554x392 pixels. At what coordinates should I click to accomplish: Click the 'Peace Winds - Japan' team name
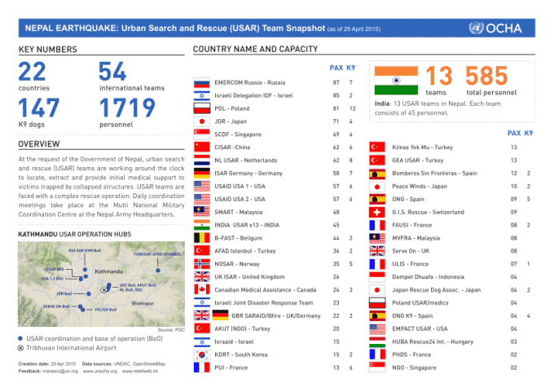pyautogui.click(x=420, y=187)
